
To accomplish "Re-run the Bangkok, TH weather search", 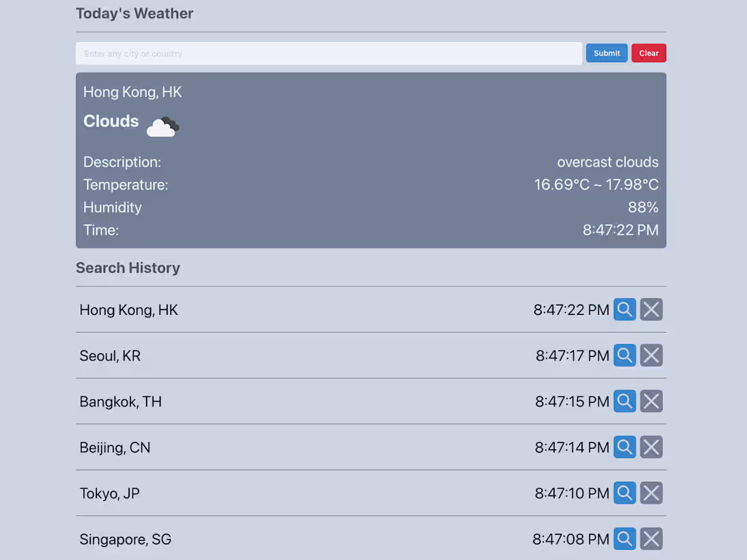I will pos(624,401).
